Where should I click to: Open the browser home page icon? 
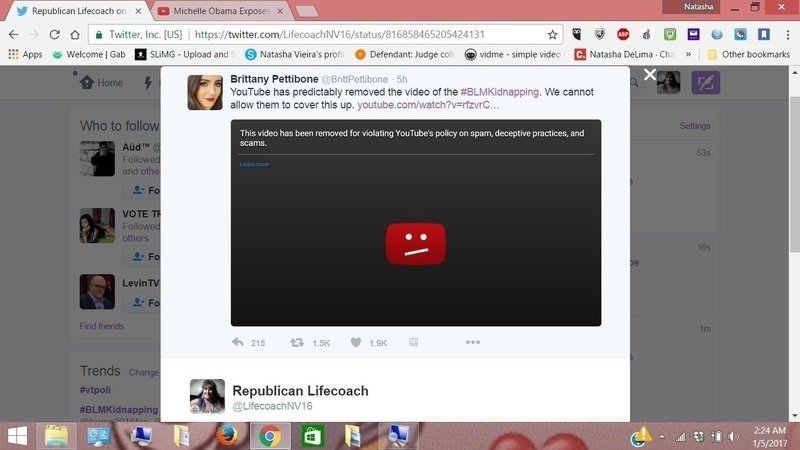(x=75, y=35)
